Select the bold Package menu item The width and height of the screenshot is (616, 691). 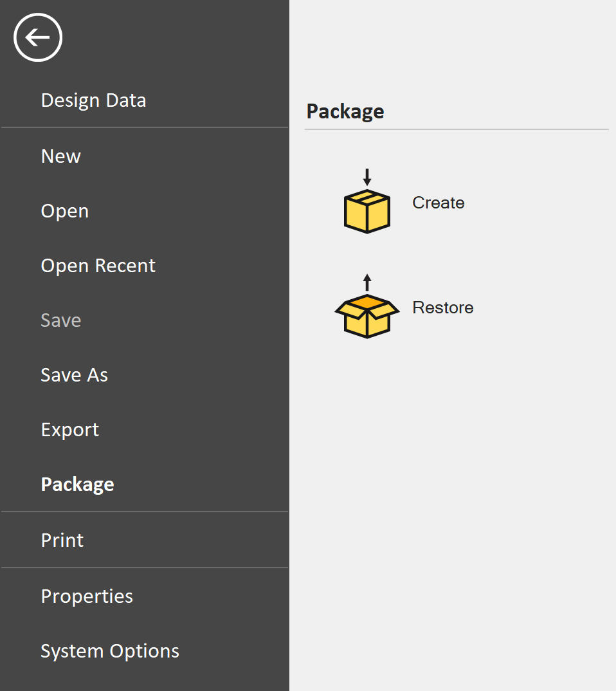[78, 484]
